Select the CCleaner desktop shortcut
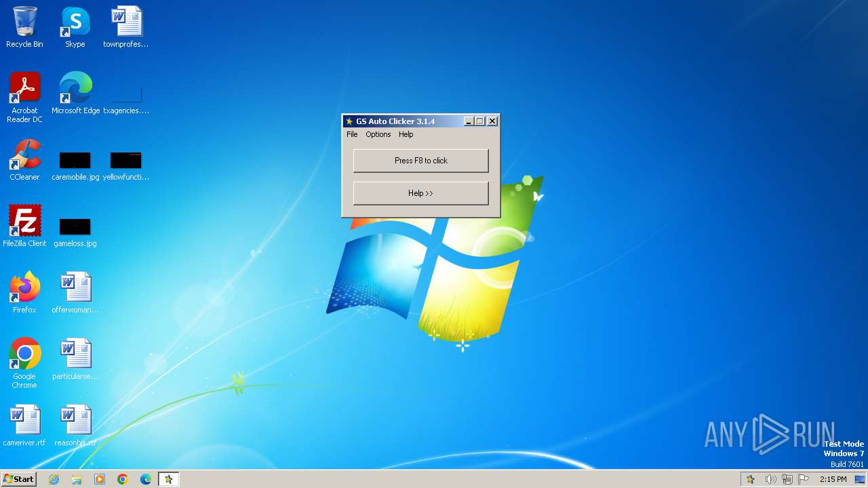 (24, 159)
